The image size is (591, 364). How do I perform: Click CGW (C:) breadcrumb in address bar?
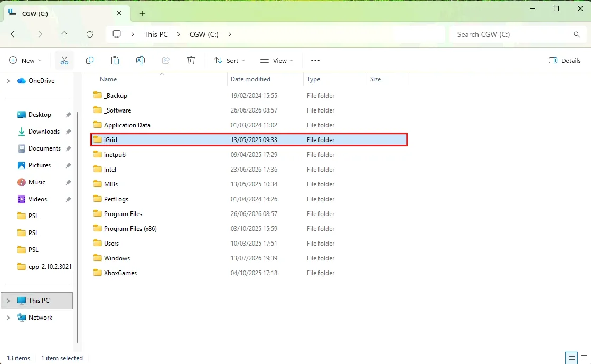204,34
